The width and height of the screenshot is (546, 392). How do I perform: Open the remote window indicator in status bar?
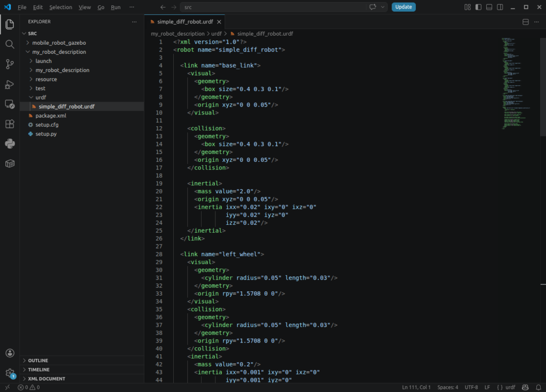click(7, 387)
